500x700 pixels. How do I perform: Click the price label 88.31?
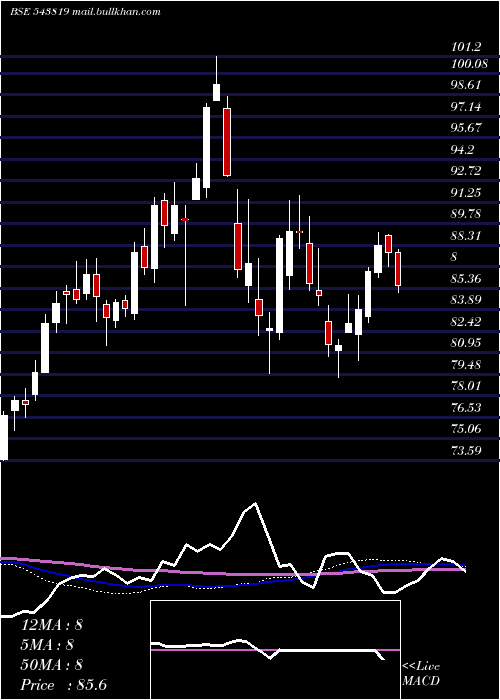(466, 235)
